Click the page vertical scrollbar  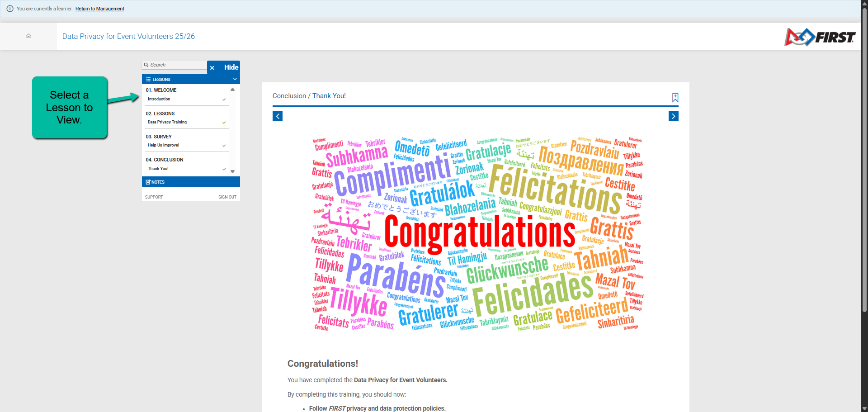tap(864, 158)
